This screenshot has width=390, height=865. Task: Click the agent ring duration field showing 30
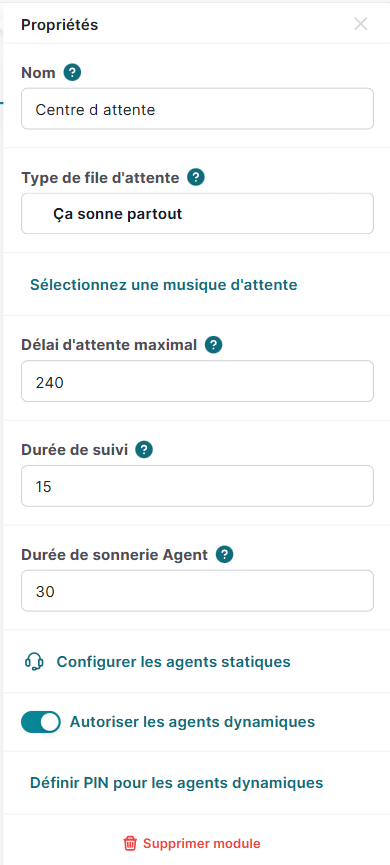197,591
